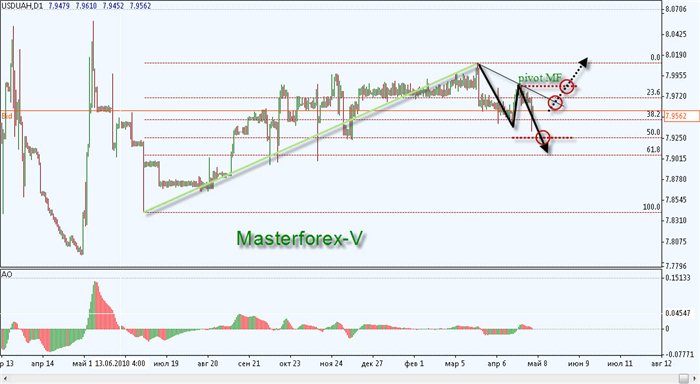Click the USDUAH,D1 chart title
This screenshot has width=700, height=384.
pyautogui.click(x=22, y=6)
